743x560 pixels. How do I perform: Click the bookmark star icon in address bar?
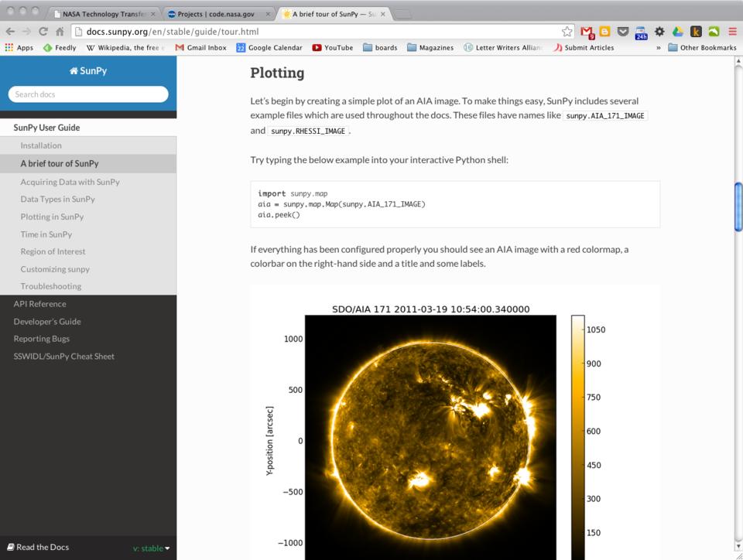567,32
